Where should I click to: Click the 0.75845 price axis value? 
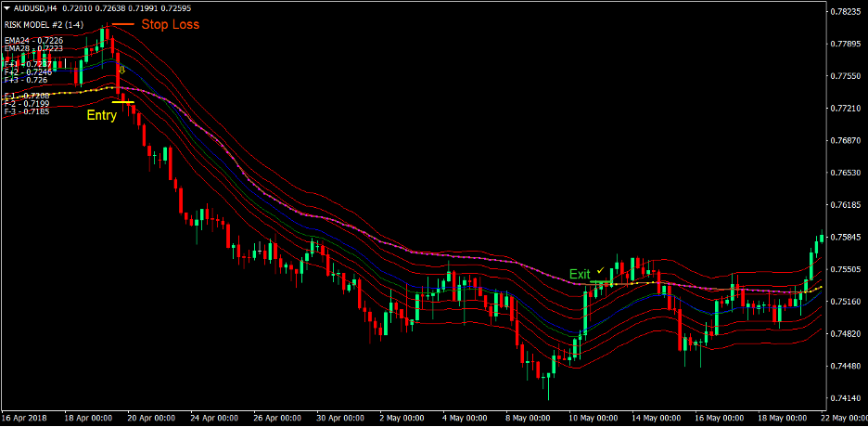pyautogui.click(x=847, y=237)
